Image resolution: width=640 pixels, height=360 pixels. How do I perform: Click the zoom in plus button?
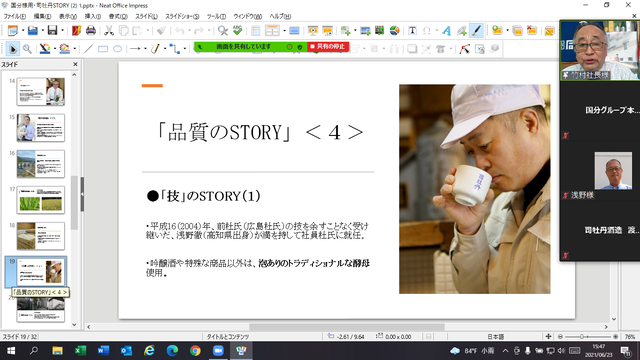point(616,337)
